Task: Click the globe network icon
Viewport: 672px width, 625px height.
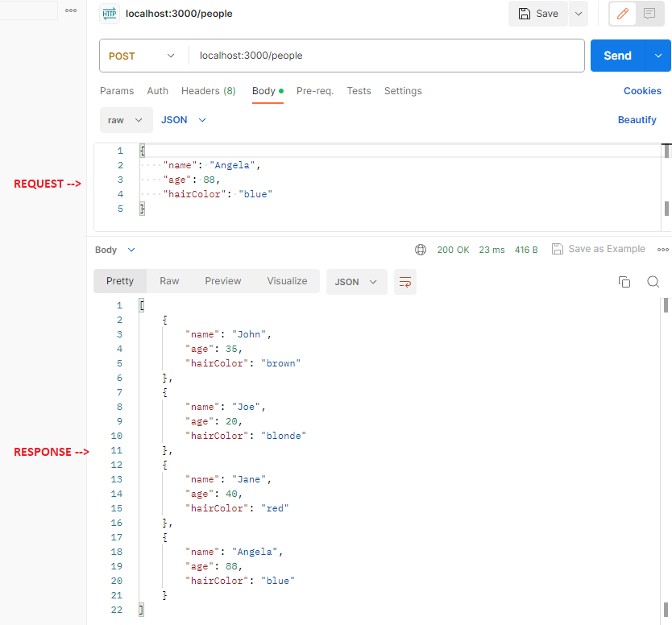Action: tap(421, 250)
